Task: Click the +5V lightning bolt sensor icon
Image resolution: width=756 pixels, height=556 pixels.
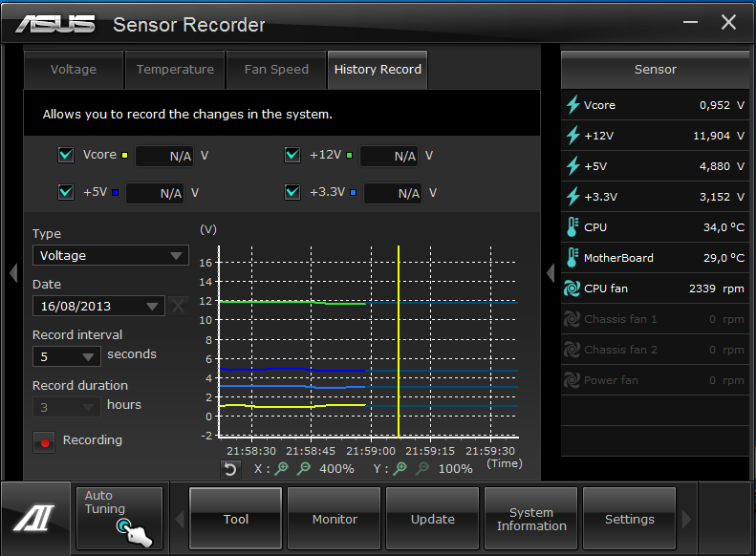Action: (572, 165)
